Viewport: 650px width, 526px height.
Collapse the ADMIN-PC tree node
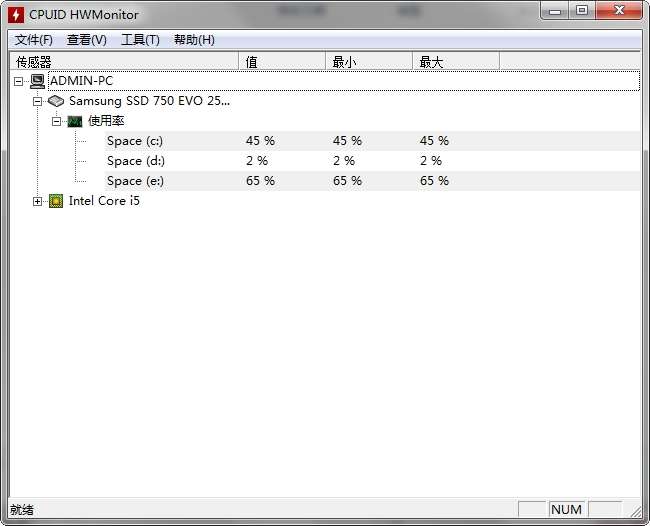18,81
